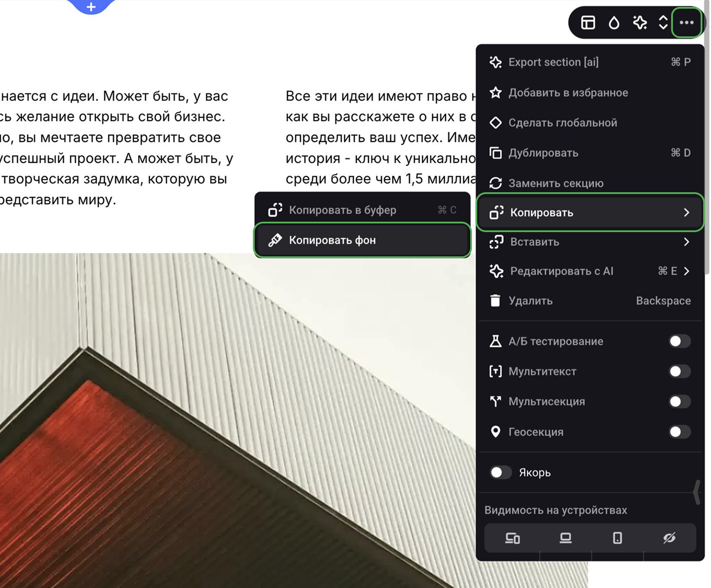The image size is (711, 588).
Task: Select Export section [ai] menu entry
Action: (x=590, y=62)
